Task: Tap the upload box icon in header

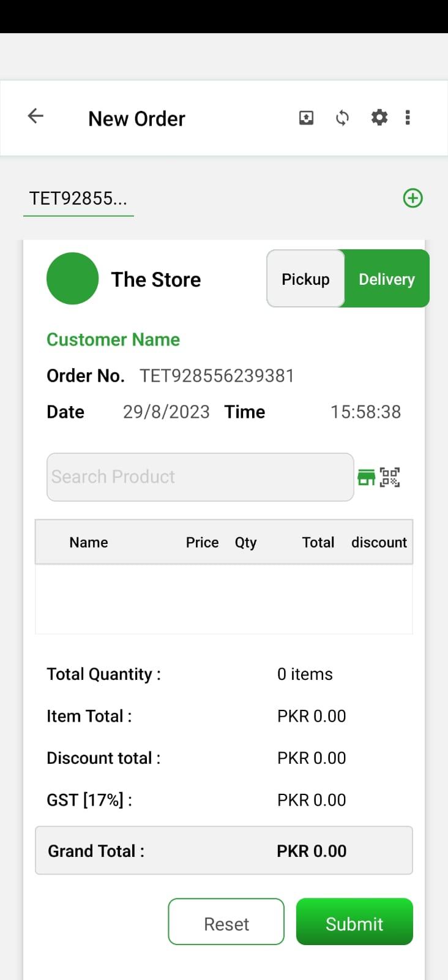Action: [306, 118]
